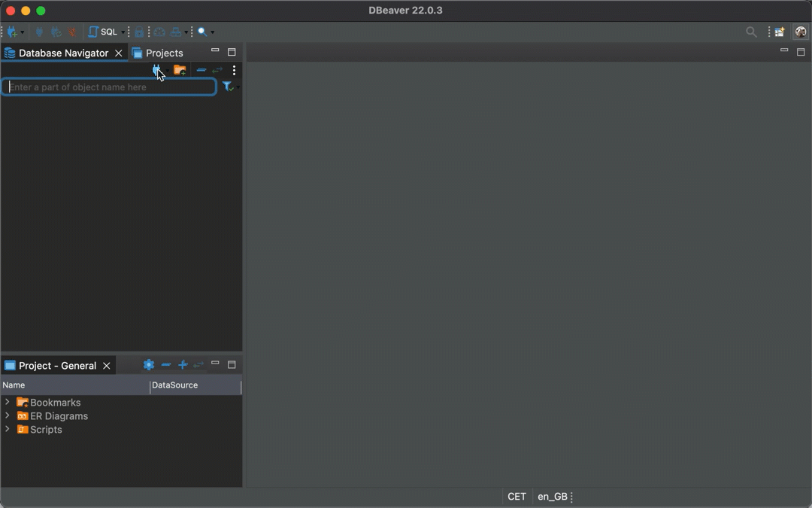Viewport: 812px width, 508px height.
Task: Maximize the Project - General panel
Action: pyautogui.click(x=232, y=365)
